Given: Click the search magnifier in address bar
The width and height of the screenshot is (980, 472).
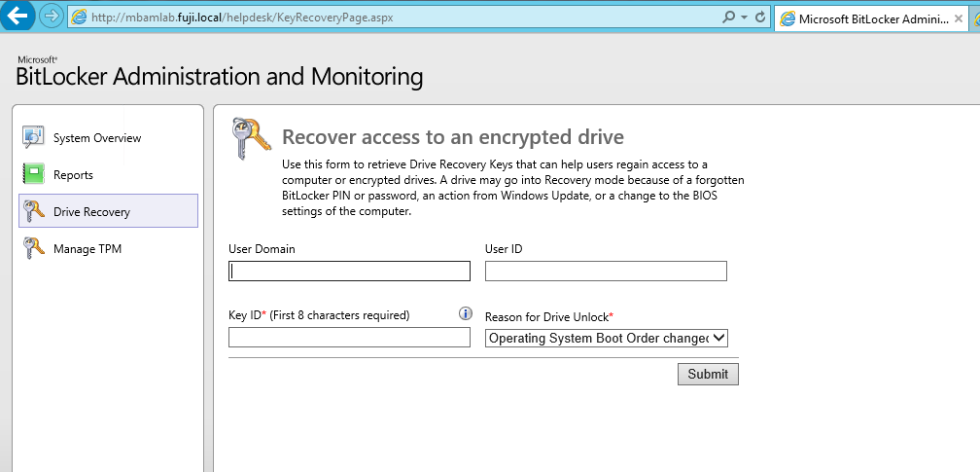Looking at the screenshot, I should [x=729, y=18].
